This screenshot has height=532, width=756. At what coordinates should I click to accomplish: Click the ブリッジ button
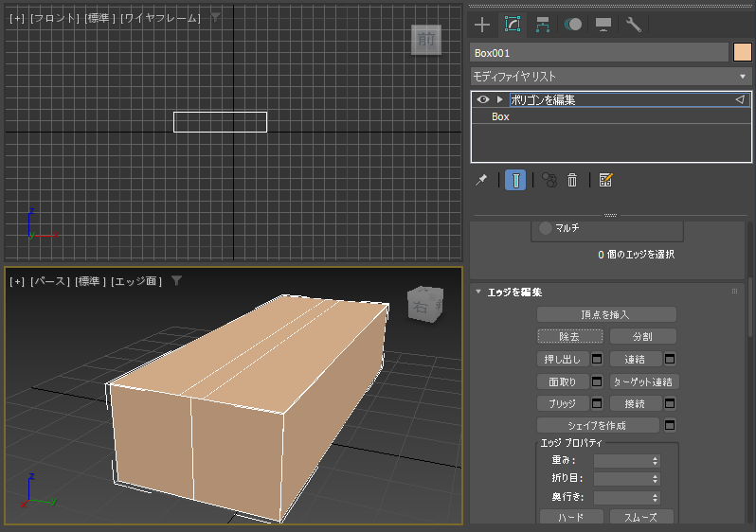click(x=563, y=403)
